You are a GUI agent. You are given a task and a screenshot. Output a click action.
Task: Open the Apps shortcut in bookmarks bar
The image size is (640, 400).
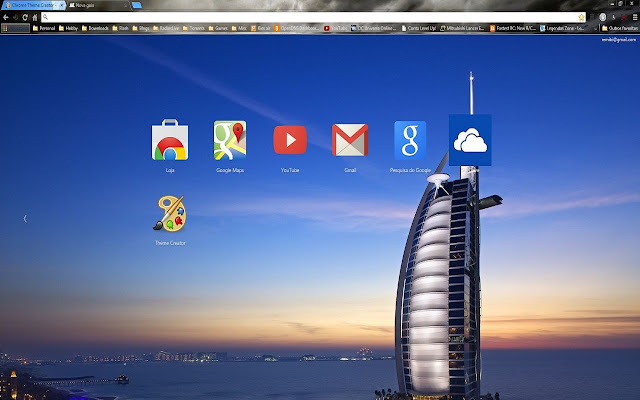tap(16, 28)
